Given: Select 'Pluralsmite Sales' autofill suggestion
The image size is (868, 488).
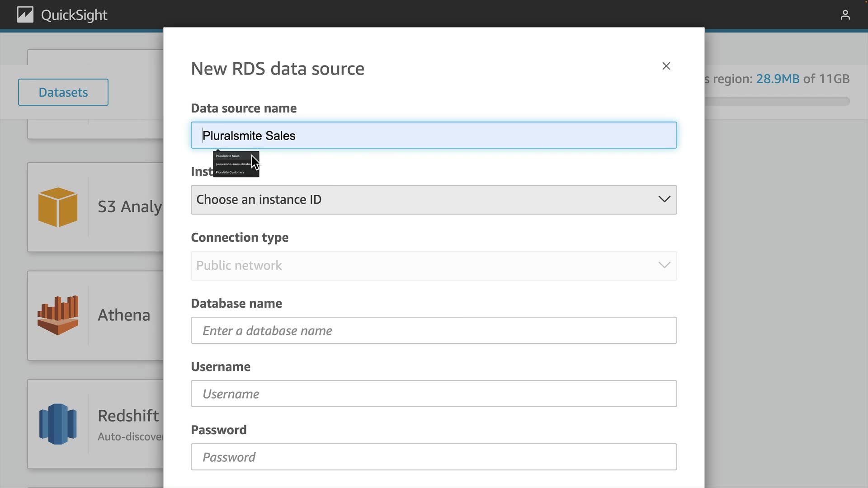Looking at the screenshot, I should [228, 156].
